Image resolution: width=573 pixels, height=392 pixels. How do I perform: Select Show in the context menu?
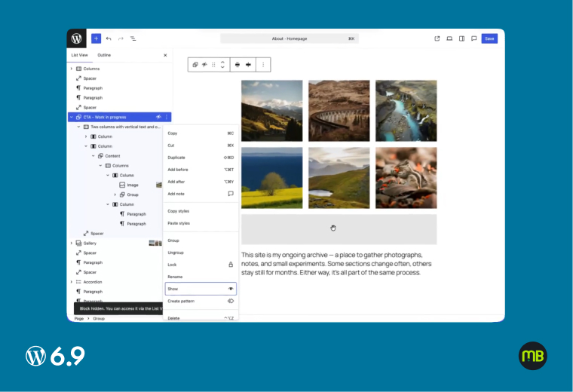coord(201,289)
